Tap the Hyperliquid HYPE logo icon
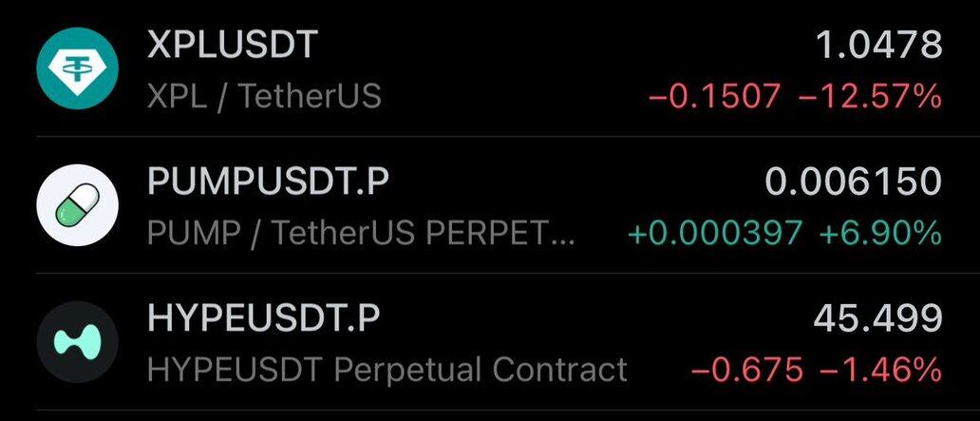This screenshot has width=980, height=421. click(x=78, y=342)
